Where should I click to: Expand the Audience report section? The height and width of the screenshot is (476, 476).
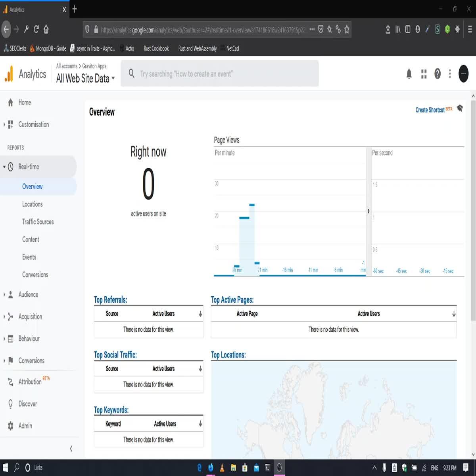click(x=27, y=294)
